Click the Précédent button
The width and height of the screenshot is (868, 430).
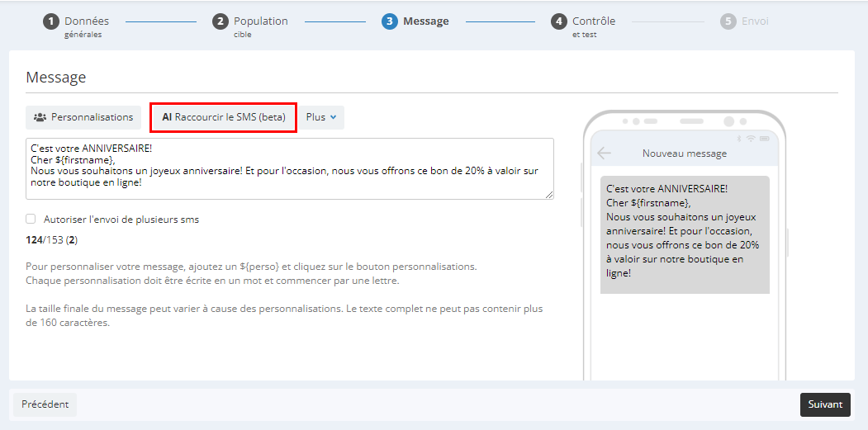pyautogui.click(x=45, y=404)
